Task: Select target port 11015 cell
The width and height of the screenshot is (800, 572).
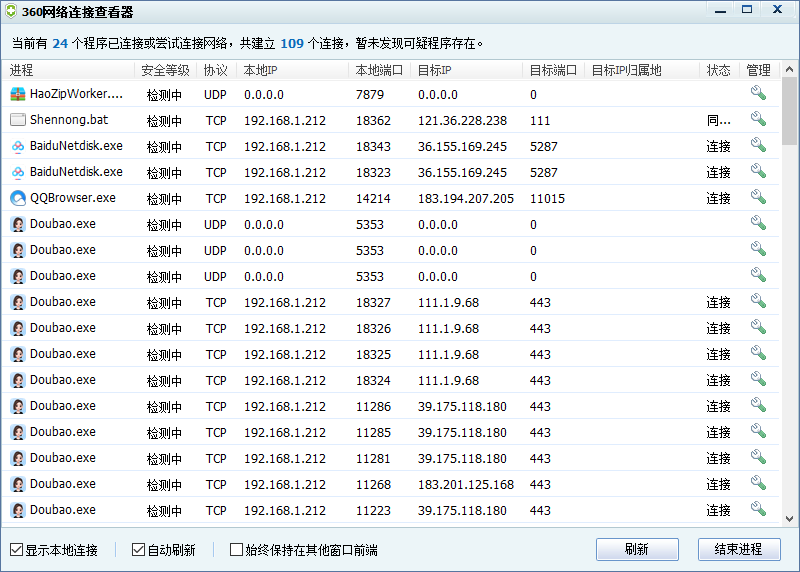Action: pos(547,198)
